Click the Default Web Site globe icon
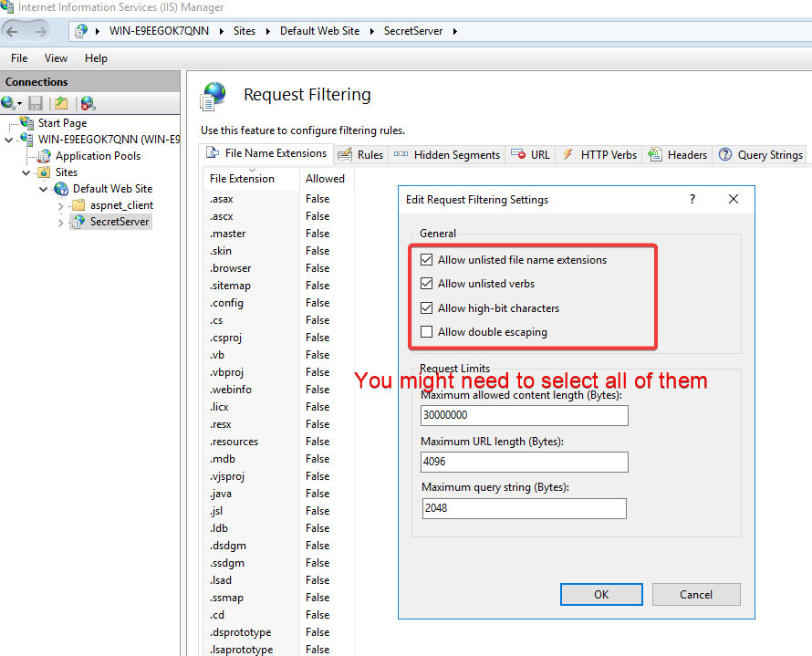Viewport: 812px width, 656px height. (61, 189)
